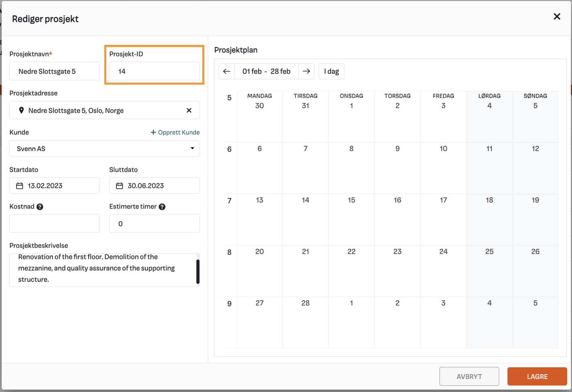Click the Prosjekt-ID input field
This screenshot has width=572, height=392.
pos(154,71)
